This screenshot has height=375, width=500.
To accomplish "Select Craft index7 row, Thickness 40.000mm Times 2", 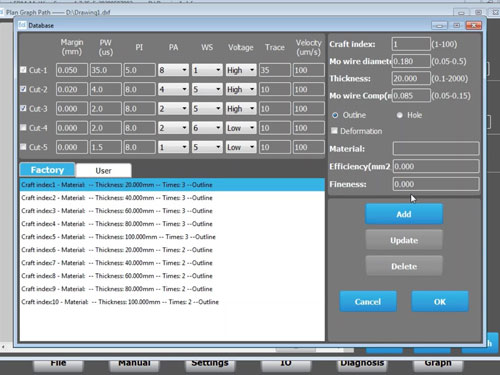I will point(172,263).
